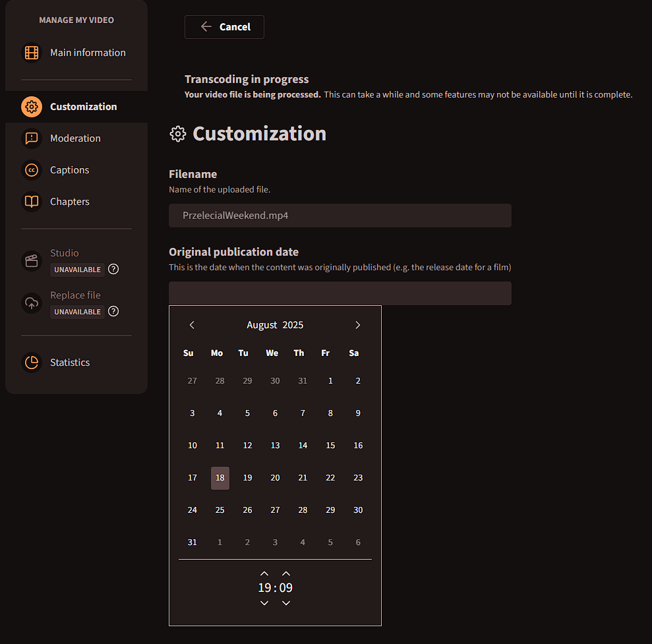Click the Chapters book icon
This screenshot has width=652, height=644.
32,202
